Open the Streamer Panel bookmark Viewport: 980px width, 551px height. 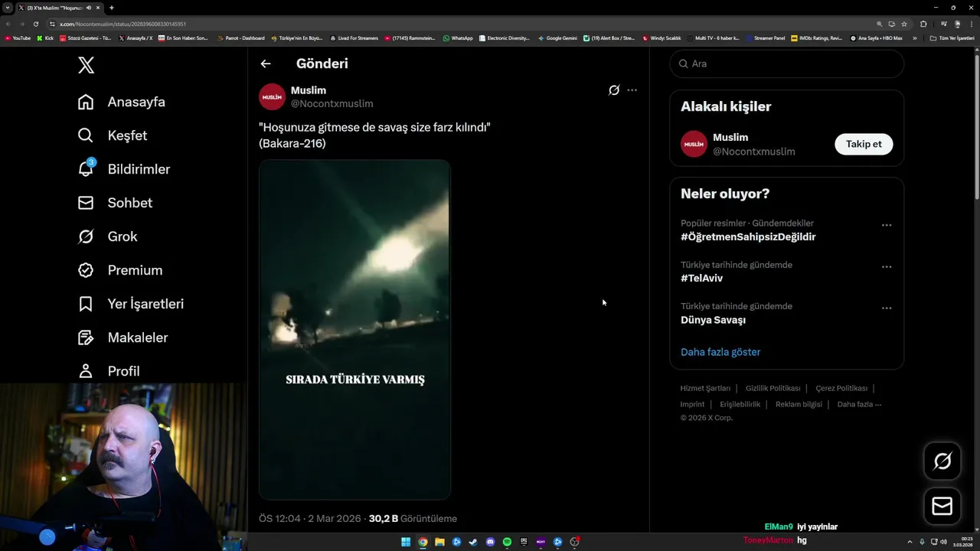[766, 37]
